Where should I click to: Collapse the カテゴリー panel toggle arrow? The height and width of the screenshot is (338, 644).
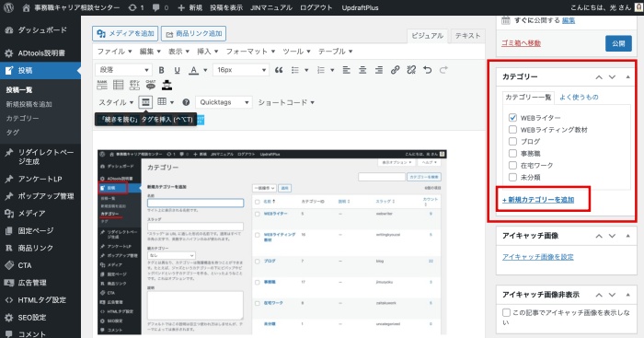[x=628, y=76]
